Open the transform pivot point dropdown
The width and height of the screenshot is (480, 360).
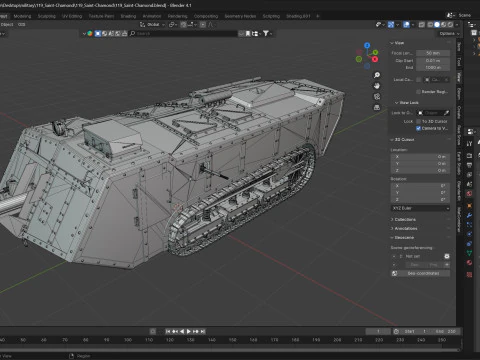coord(172,25)
